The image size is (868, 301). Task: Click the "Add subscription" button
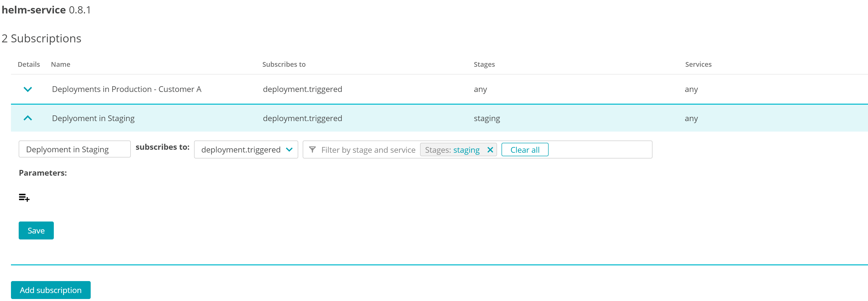pyautogui.click(x=51, y=290)
